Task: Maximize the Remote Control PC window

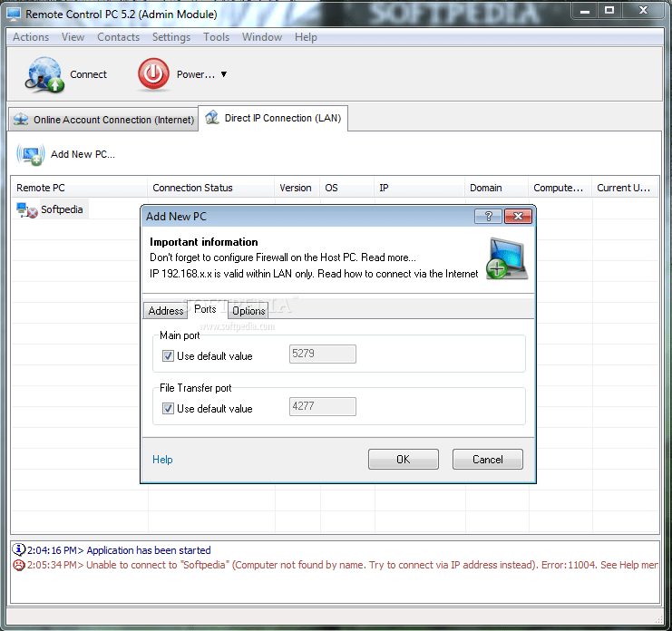Action: (x=609, y=10)
